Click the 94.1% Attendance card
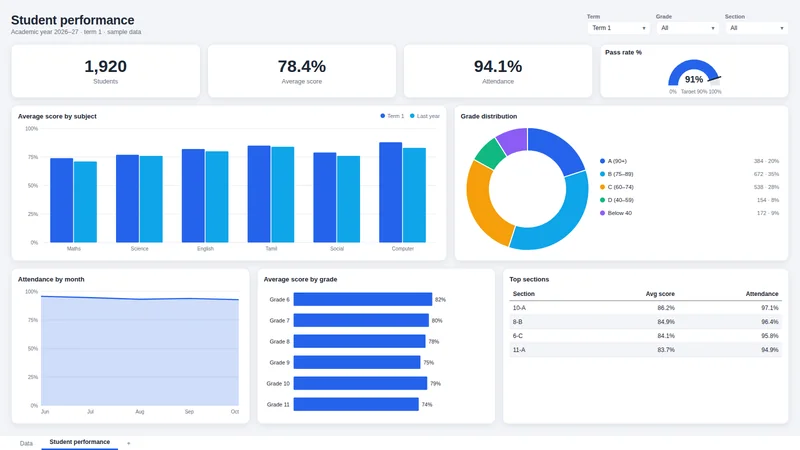Screen dimensions: 800x450 pyautogui.click(x=498, y=71)
